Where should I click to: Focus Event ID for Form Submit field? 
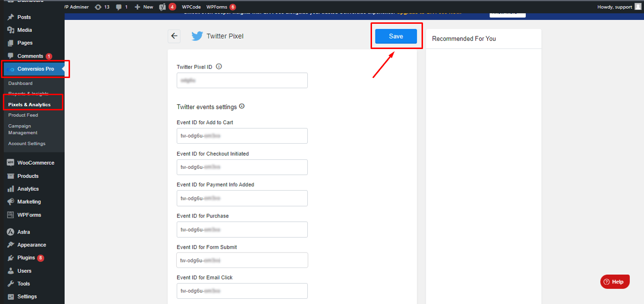pos(242,260)
